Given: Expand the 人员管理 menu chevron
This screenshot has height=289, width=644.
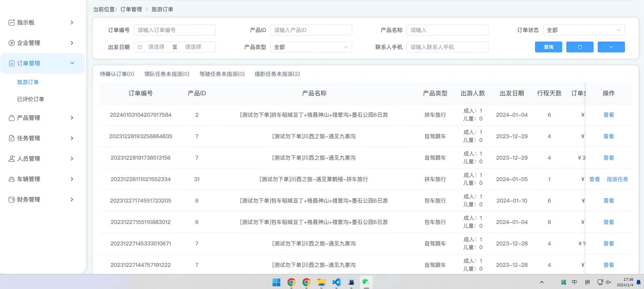Looking at the screenshot, I should (72, 159).
